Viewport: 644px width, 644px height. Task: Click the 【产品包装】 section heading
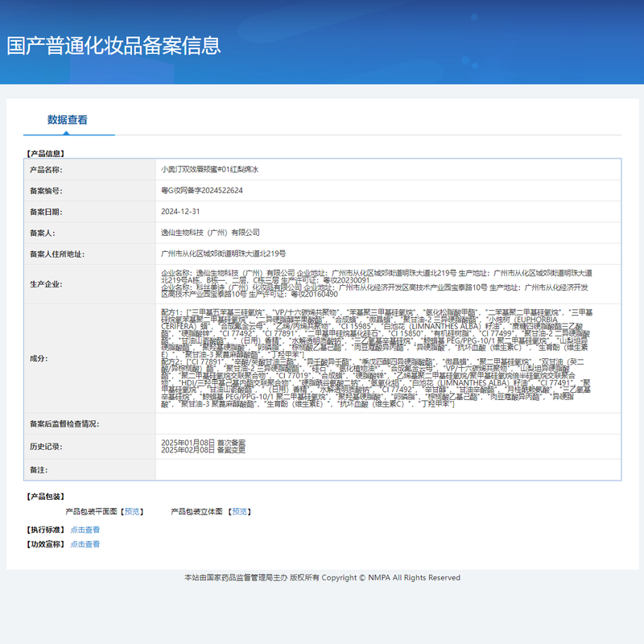(x=45, y=497)
